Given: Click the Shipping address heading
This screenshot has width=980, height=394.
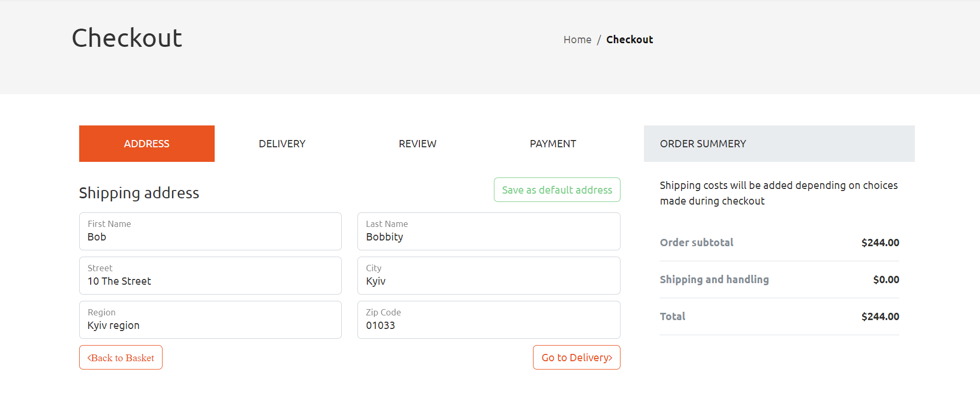Looking at the screenshot, I should (139, 193).
